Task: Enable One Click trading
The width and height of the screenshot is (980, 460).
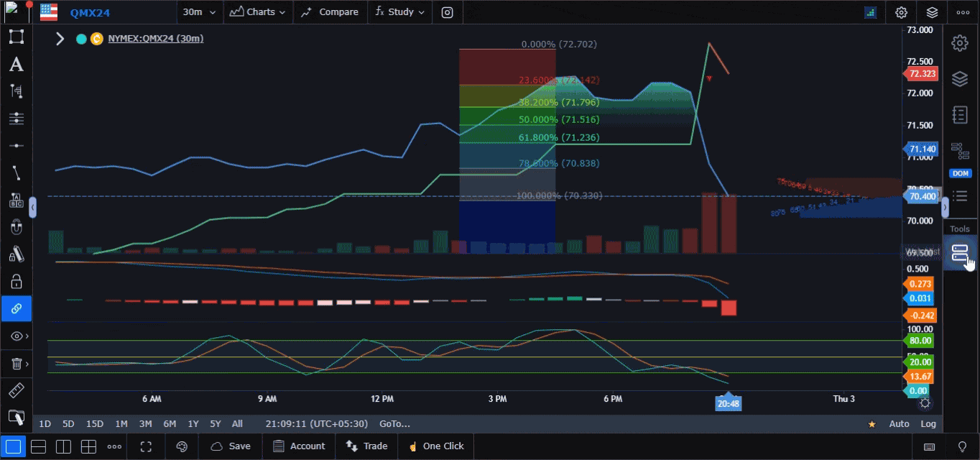Action: (435, 446)
